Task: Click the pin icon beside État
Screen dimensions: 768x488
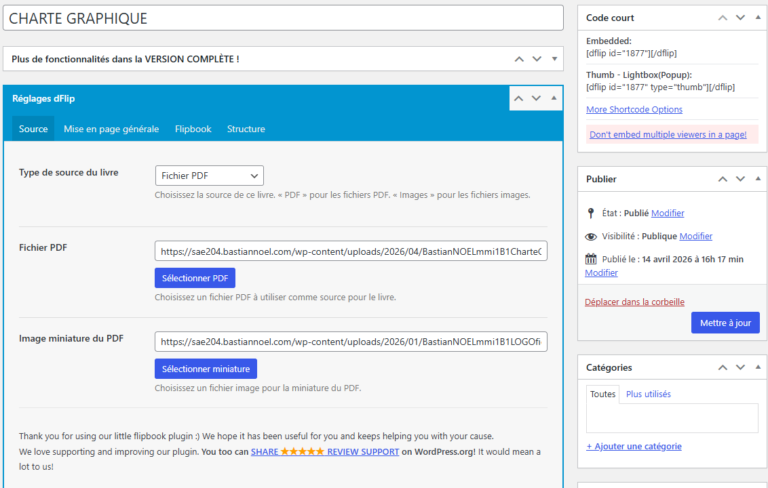Action: point(591,213)
